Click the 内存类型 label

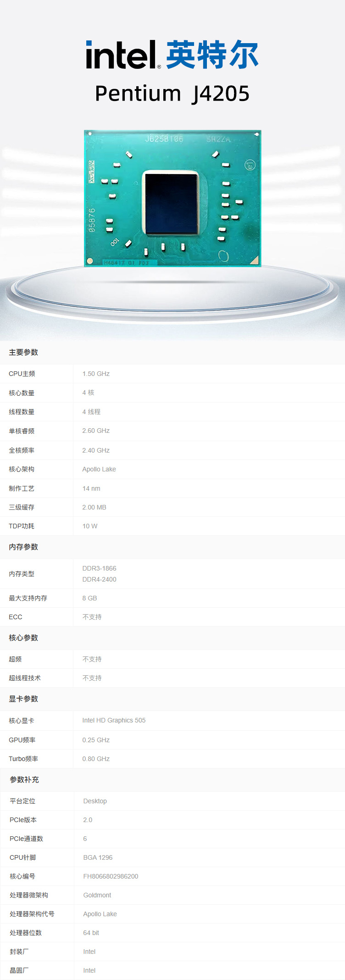[22, 574]
